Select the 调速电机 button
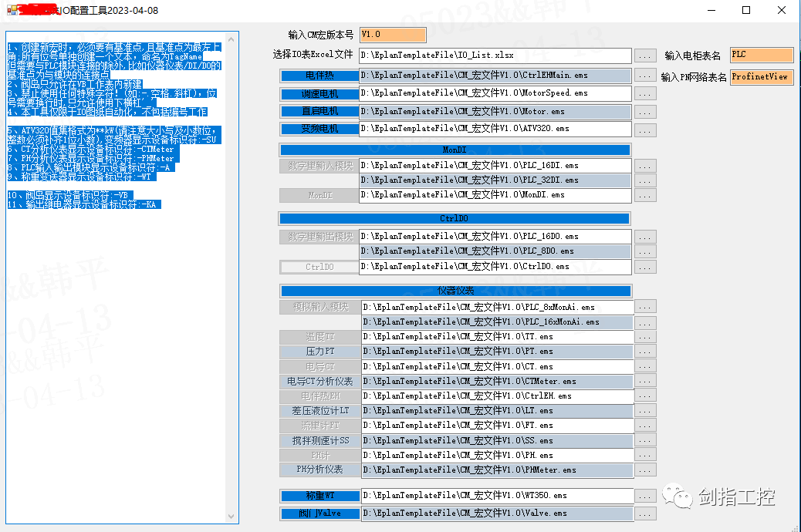The height and width of the screenshot is (532, 801). [319, 93]
